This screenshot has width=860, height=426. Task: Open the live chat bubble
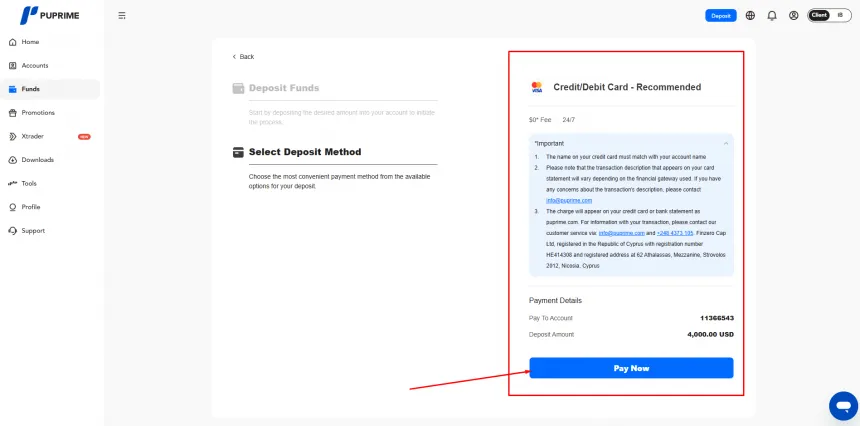click(843, 406)
